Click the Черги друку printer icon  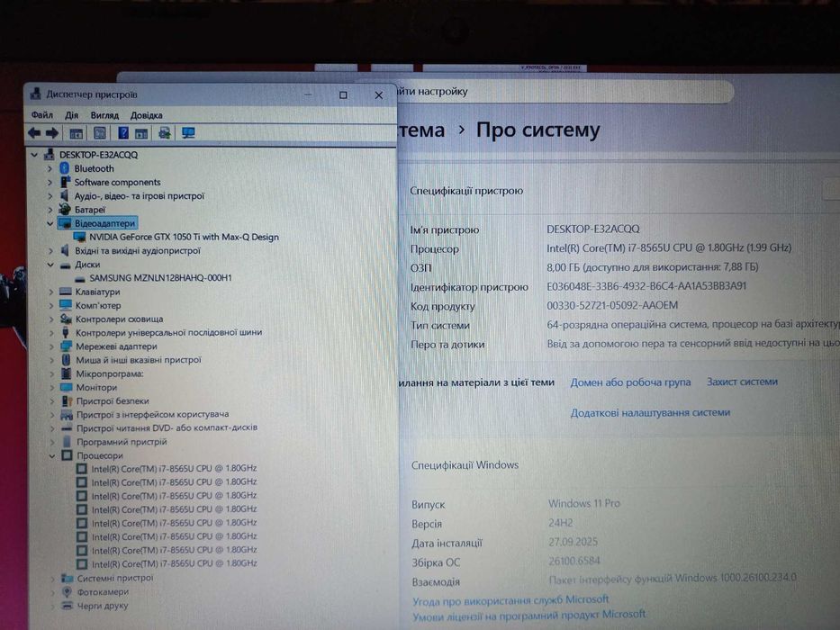point(67,606)
